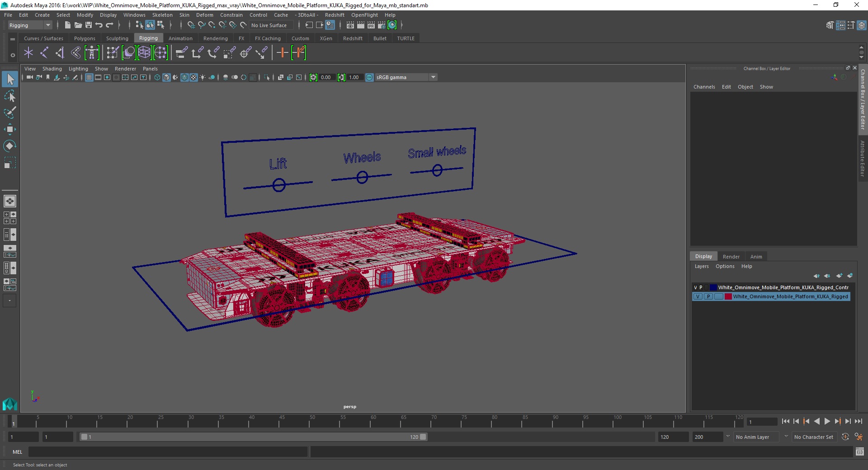Open the No Character Set dropdown

pos(814,437)
